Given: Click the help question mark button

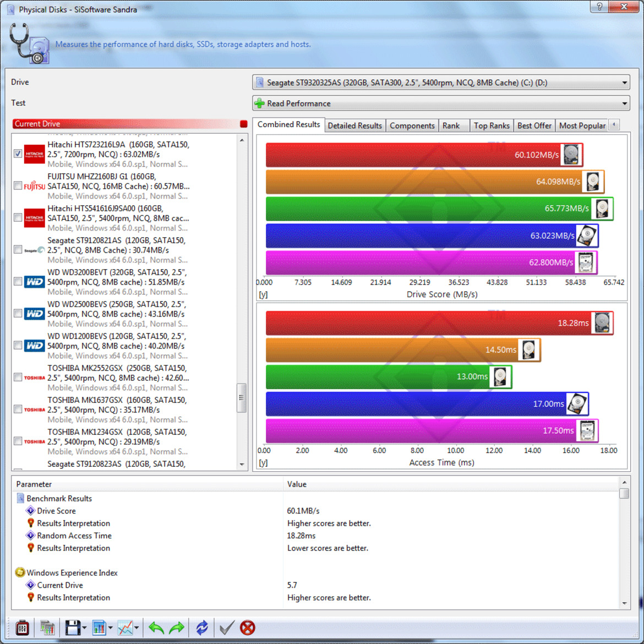Looking at the screenshot, I should [599, 7].
